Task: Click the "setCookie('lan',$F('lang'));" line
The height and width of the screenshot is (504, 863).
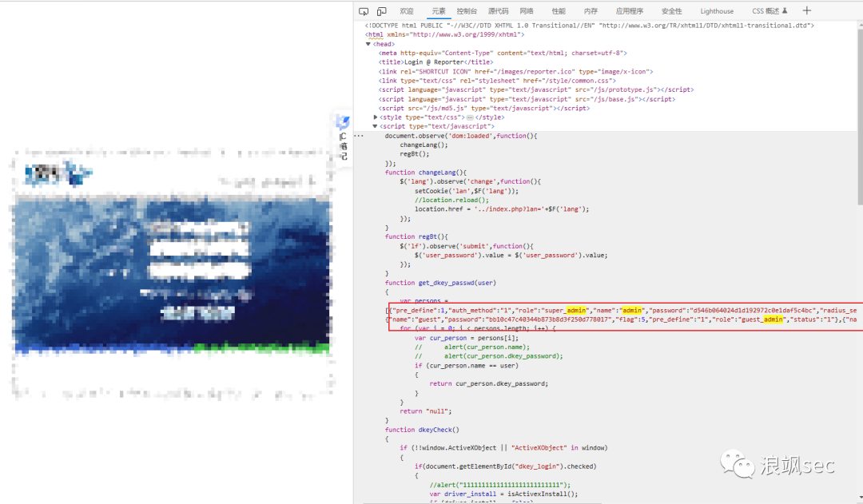Action: coord(467,191)
